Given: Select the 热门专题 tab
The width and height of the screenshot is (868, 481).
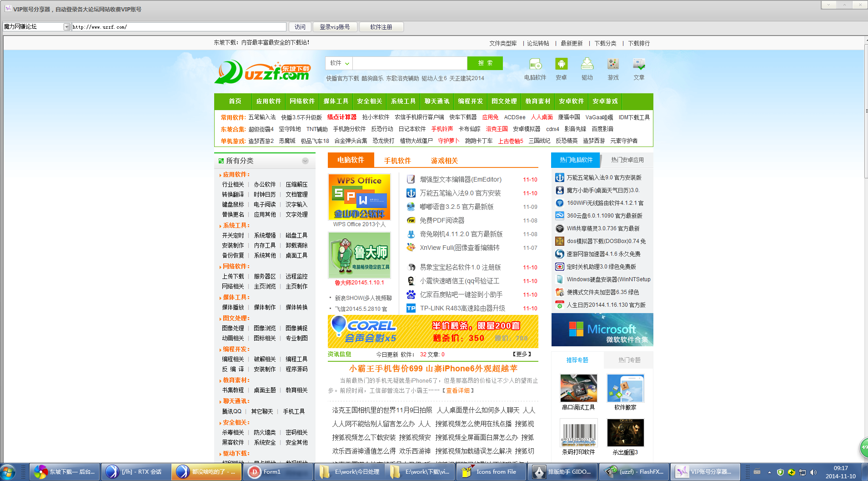Looking at the screenshot, I should pyautogui.click(x=629, y=360).
